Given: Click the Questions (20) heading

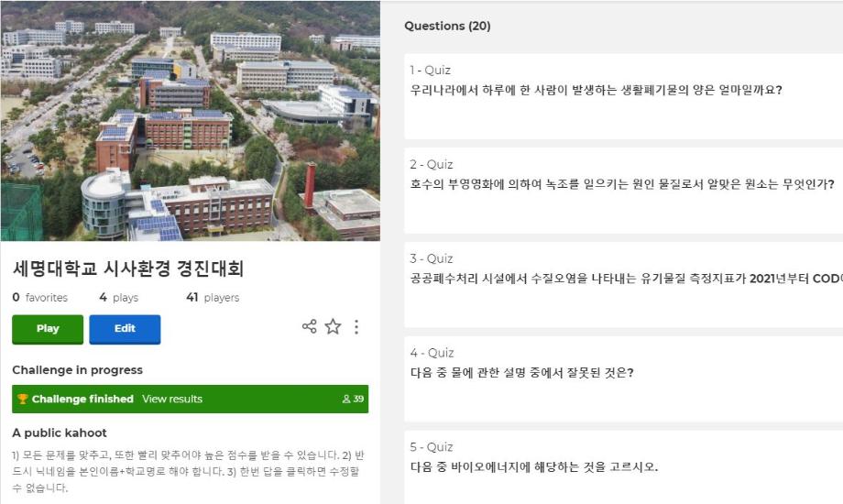Looking at the screenshot, I should coord(447,26).
